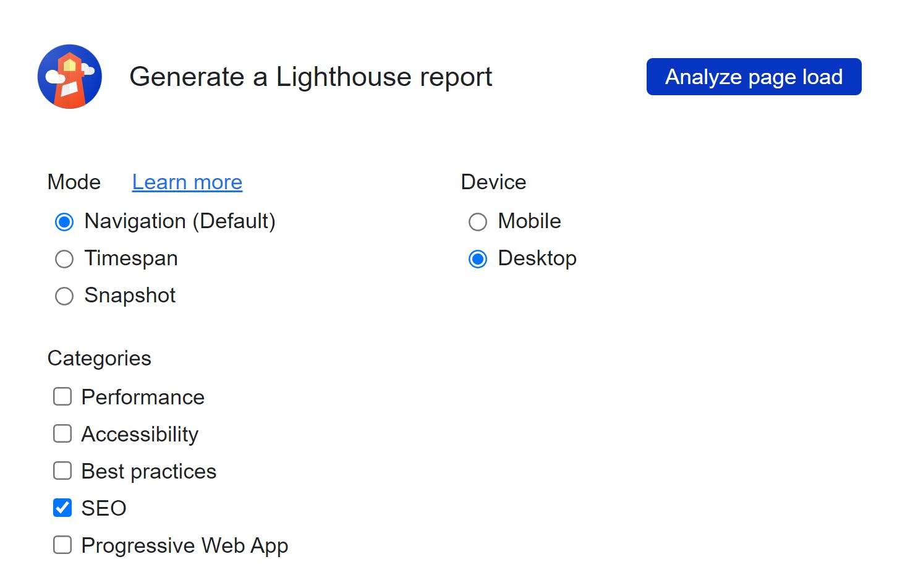Click the Analyze page load button
Viewport: 897px width, 588px height.
click(x=754, y=77)
